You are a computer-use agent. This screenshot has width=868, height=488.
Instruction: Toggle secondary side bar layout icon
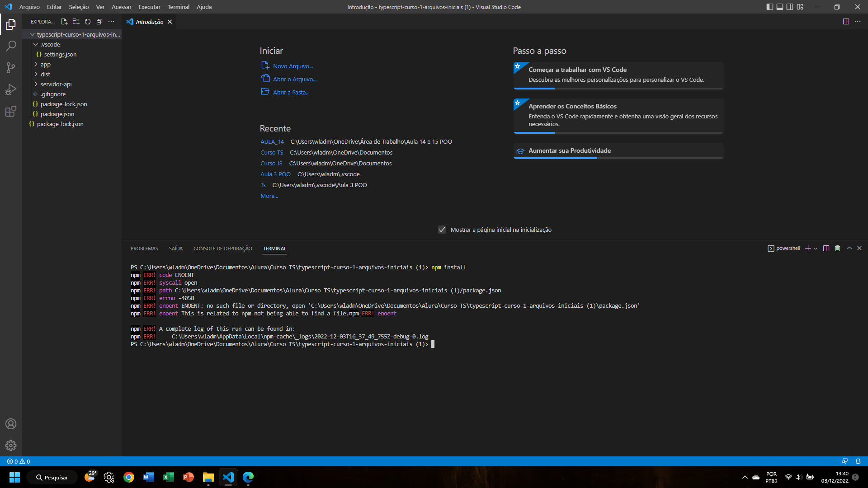[x=790, y=7]
